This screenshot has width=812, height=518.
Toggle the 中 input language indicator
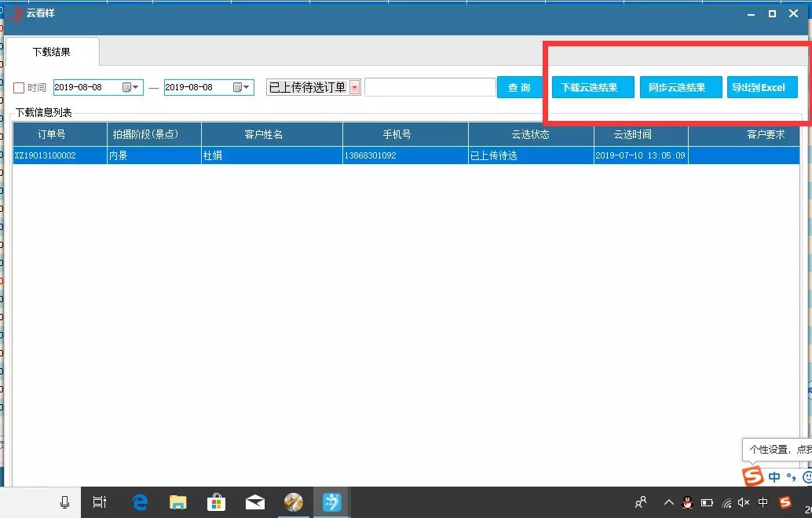762,502
